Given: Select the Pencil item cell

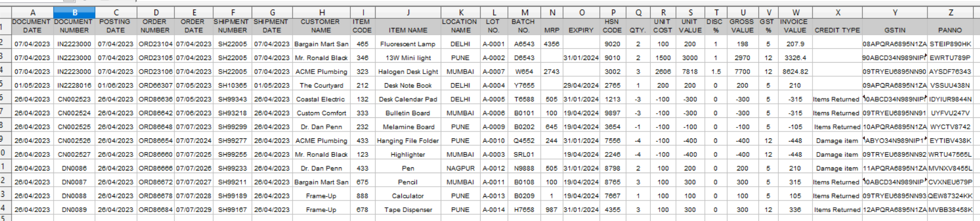Looking at the screenshot, I should tap(408, 182).
